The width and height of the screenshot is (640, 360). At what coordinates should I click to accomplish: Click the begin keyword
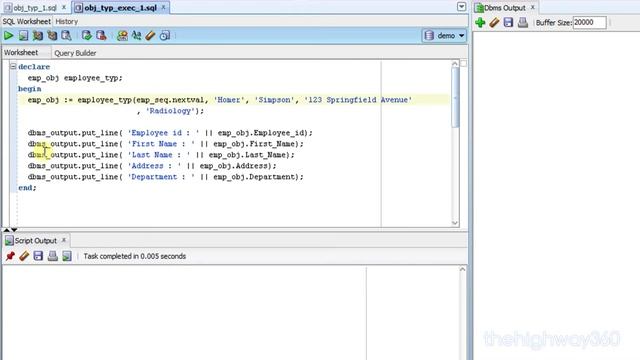pyautogui.click(x=29, y=89)
